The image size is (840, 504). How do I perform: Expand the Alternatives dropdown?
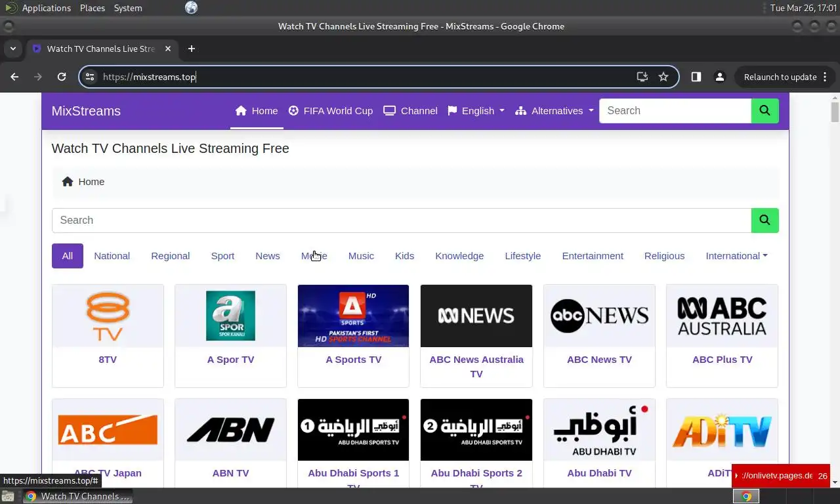(x=555, y=111)
